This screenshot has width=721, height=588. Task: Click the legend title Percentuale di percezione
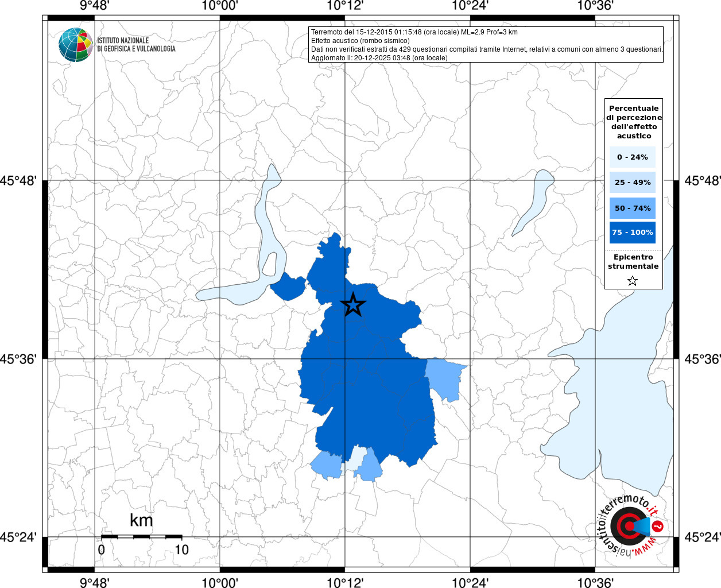pos(634,122)
